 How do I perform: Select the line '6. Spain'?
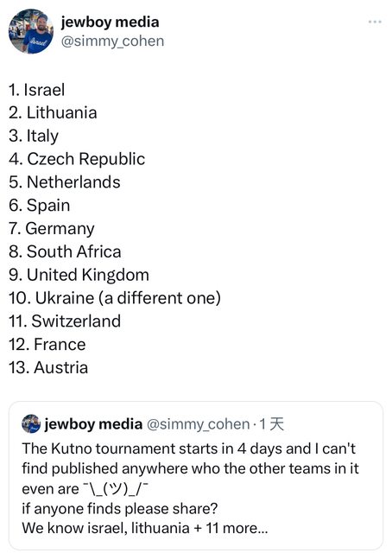40,206
